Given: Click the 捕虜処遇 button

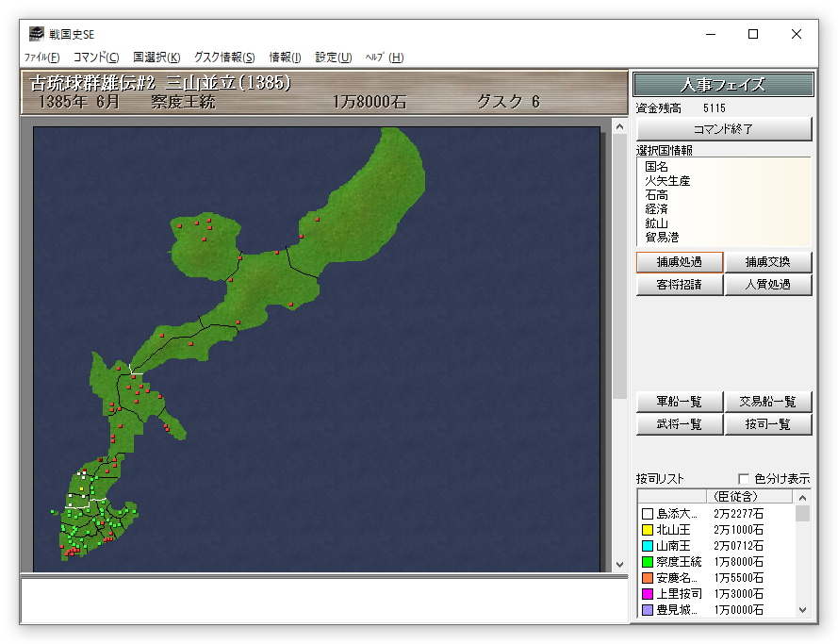Looking at the screenshot, I should [x=680, y=262].
